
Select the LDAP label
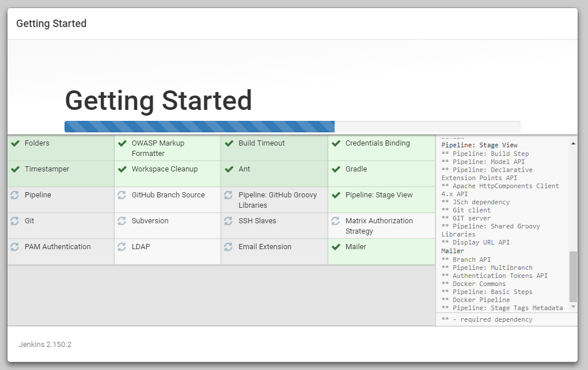(x=141, y=246)
